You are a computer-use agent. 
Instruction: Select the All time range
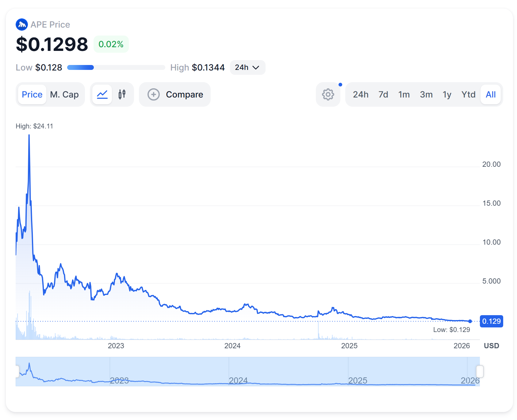click(x=490, y=94)
